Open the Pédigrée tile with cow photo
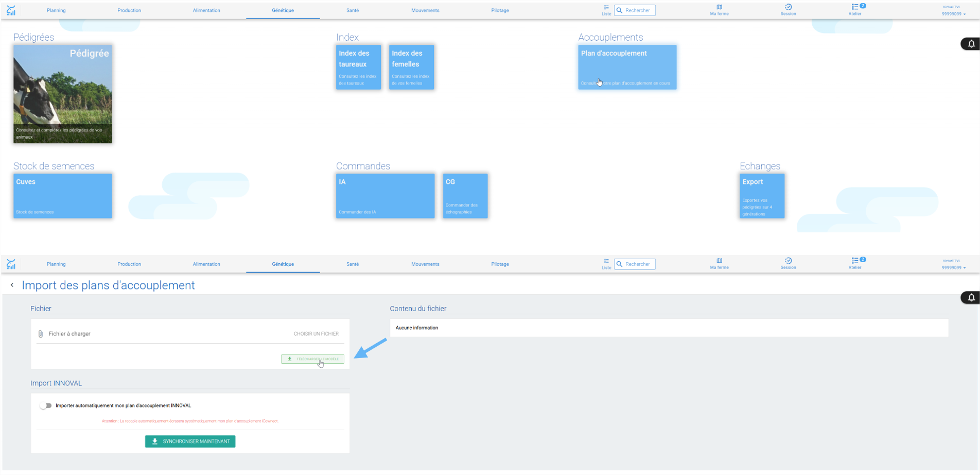980x475 pixels. click(63, 94)
